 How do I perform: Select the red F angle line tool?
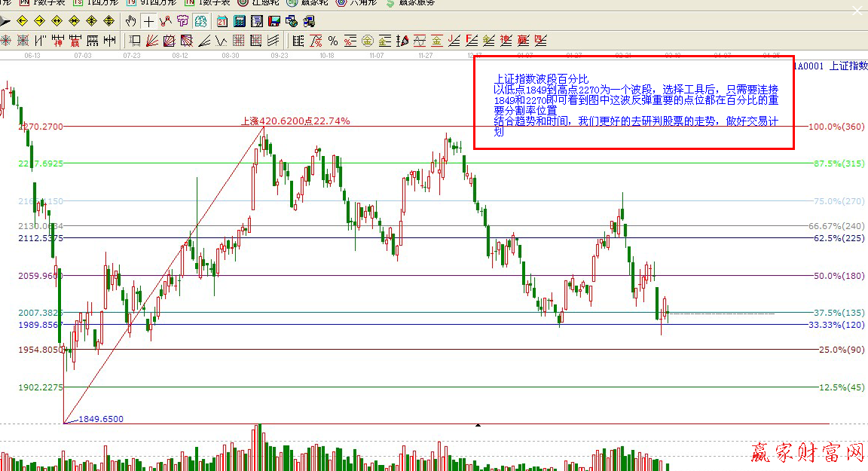click(x=472, y=41)
